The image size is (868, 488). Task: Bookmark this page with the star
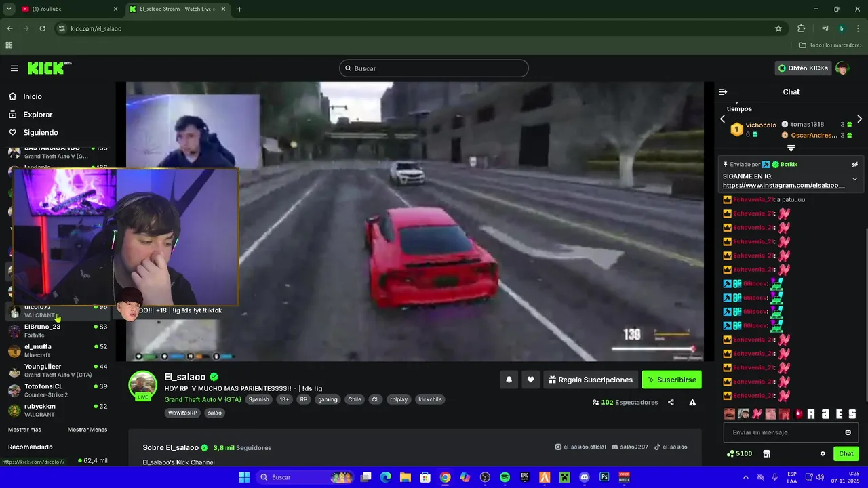click(778, 28)
